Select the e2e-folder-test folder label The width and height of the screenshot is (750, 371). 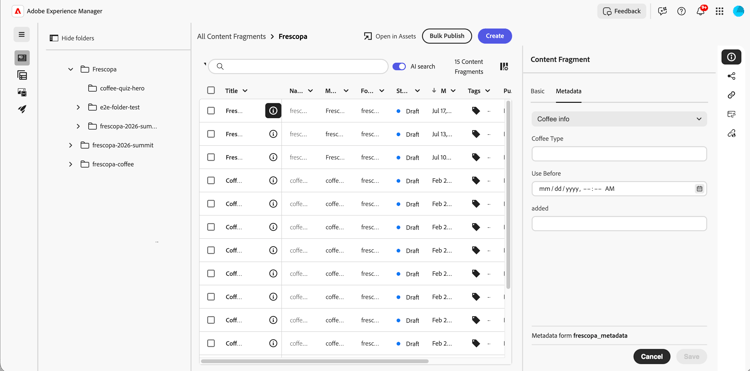[120, 108]
